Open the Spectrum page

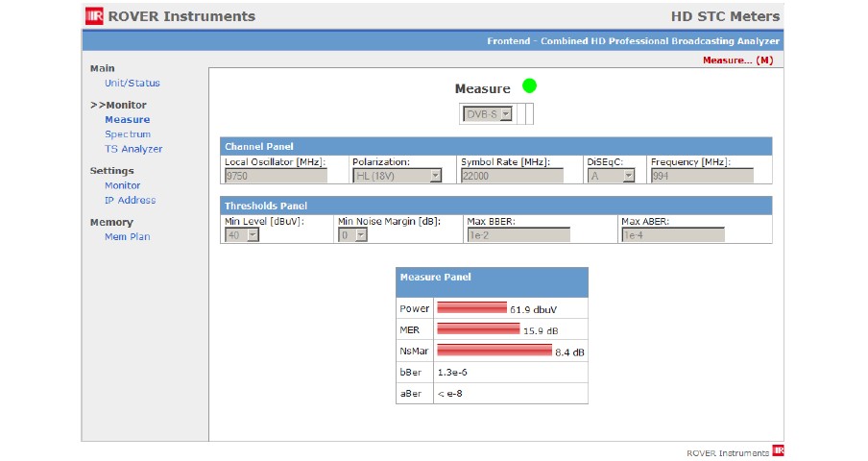point(128,134)
